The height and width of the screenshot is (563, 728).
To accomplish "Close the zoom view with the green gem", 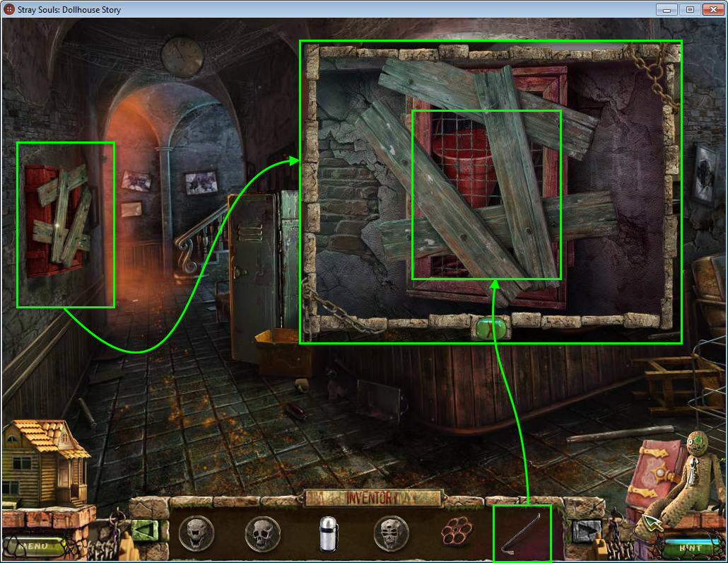I will coord(491,327).
